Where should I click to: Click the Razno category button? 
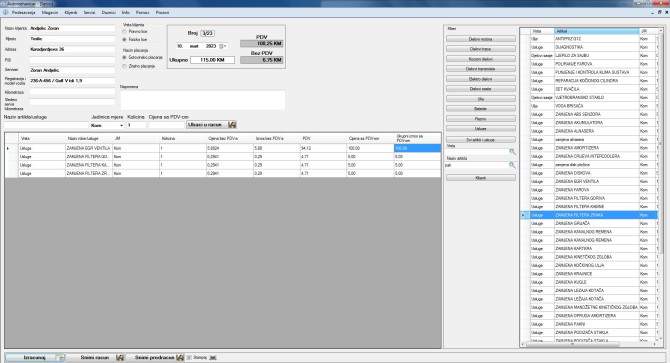coord(481,119)
